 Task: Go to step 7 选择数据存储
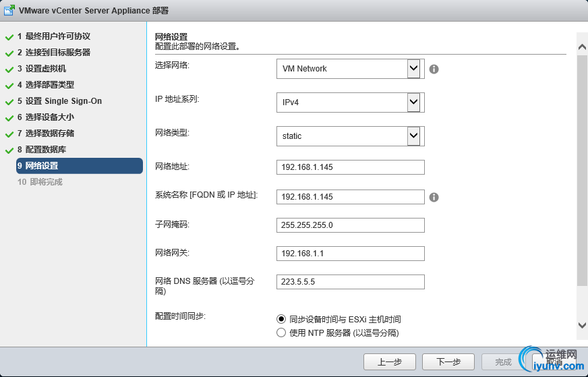tap(45, 133)
